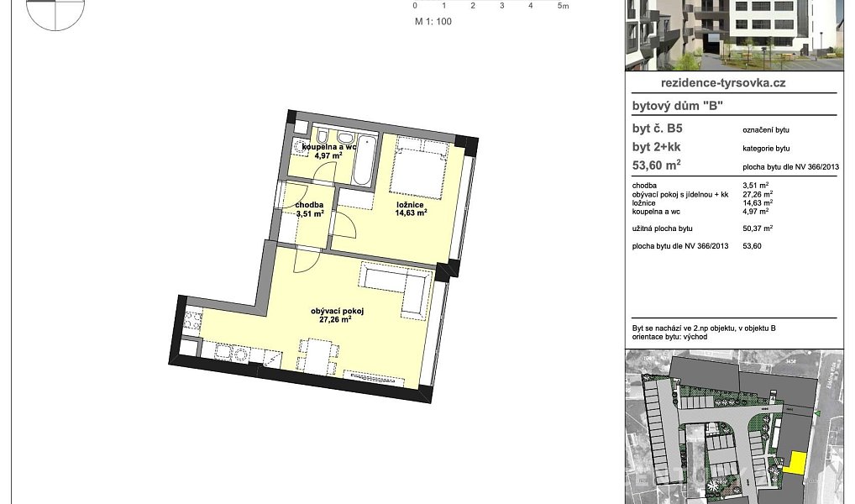Click the 'byt č. B5' label
Screen dimensions: 855x504
point(657,129)
